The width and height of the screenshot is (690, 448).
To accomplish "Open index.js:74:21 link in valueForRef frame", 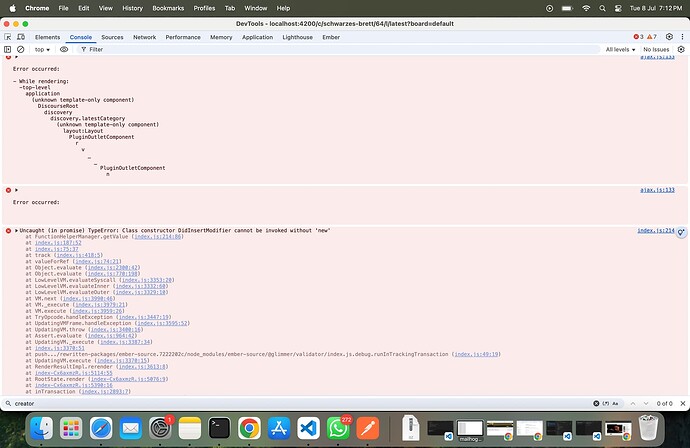I will [97, 261].
